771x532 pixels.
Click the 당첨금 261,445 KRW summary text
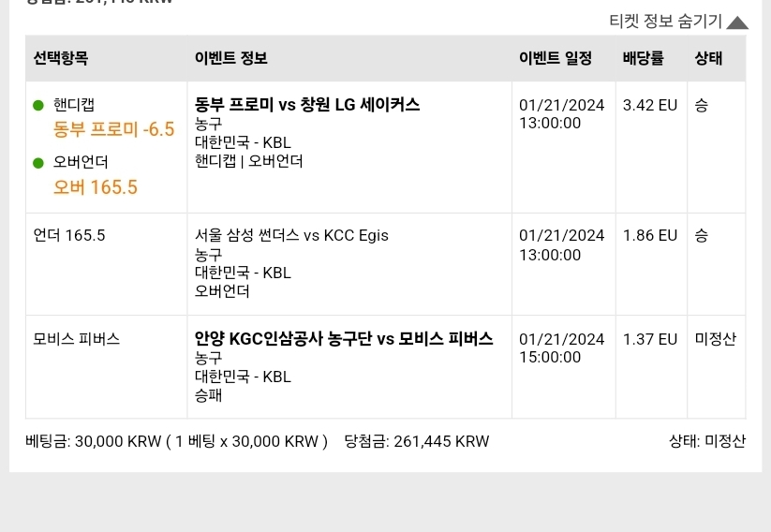(x=417, y=441)
